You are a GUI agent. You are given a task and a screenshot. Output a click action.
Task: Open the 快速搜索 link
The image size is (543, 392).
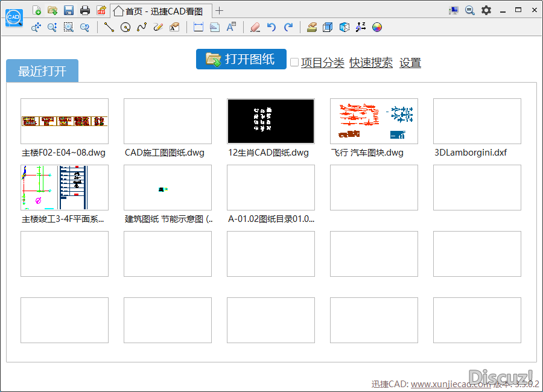click(x=371, y=63)
